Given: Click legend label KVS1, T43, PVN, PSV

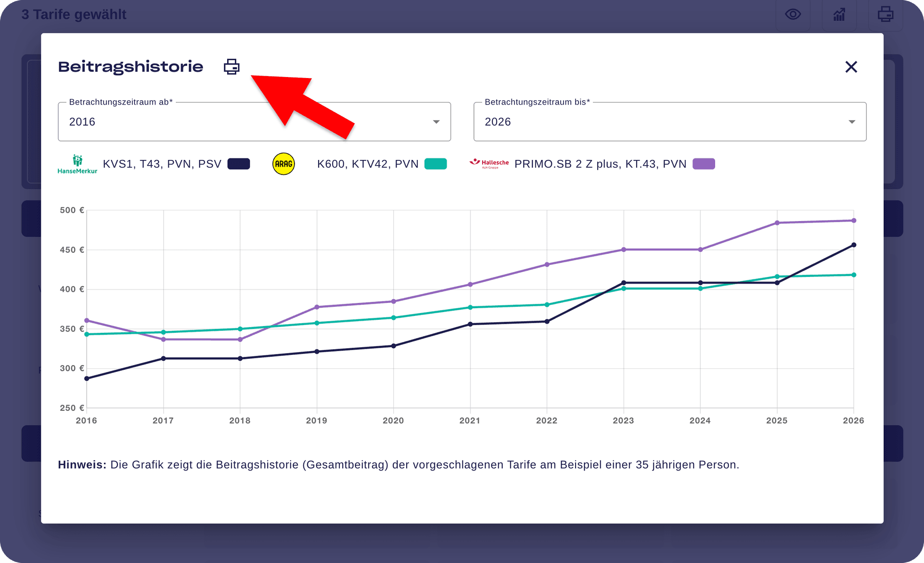Looking at the screenshot, I should click(162, 164).
